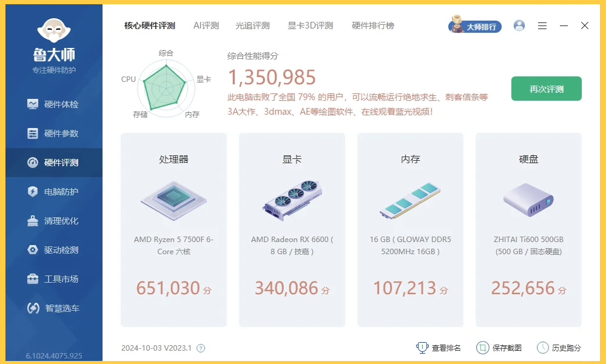The image size is (606, 364).
Task: Click the 内存 card title
Action: click(x=410, y=159)
